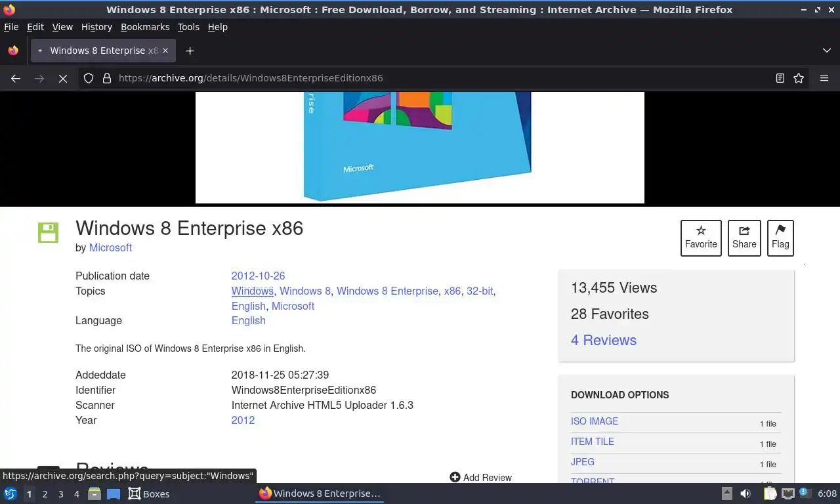Download the ISO IMAGE option

595,421
